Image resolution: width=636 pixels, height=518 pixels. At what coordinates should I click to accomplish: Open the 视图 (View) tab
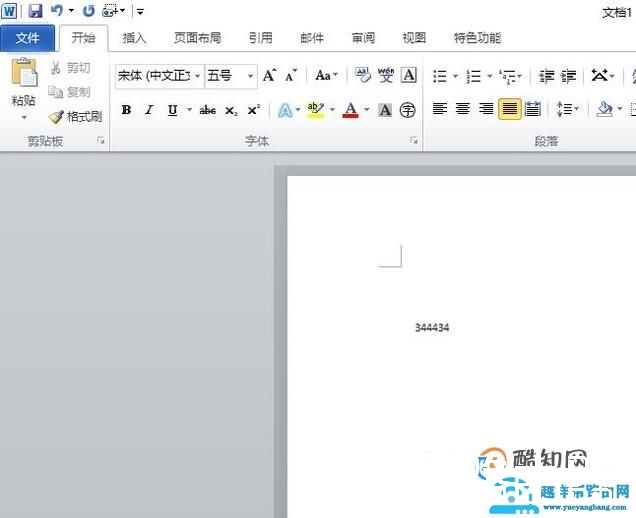[414, 38]
